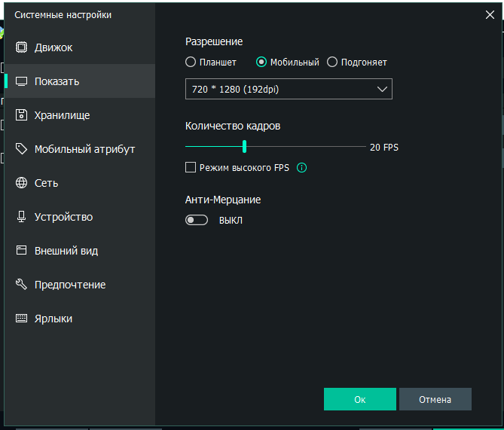Click the chip icon beside Движок

21,47
